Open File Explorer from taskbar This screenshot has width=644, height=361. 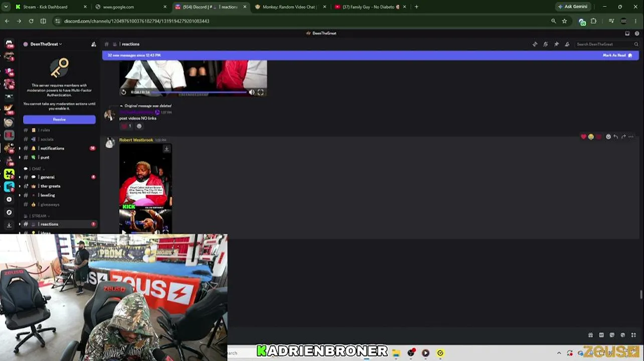(x=396, y=353)
